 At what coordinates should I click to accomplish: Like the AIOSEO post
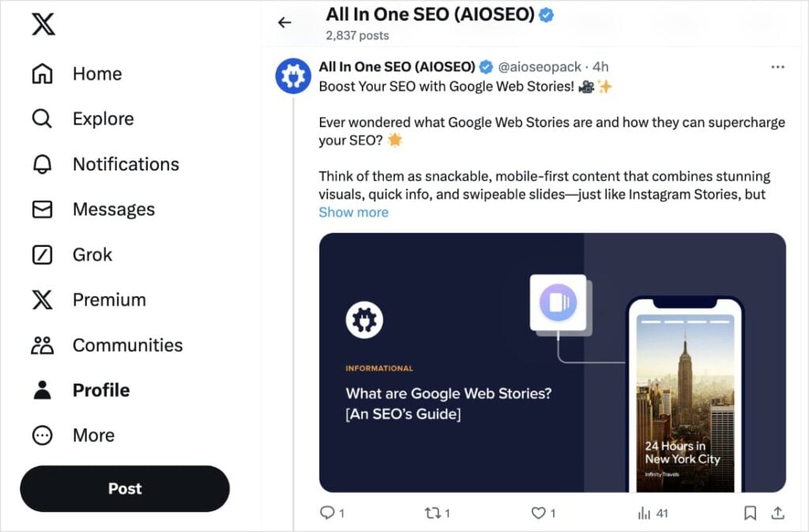[538, 513]
